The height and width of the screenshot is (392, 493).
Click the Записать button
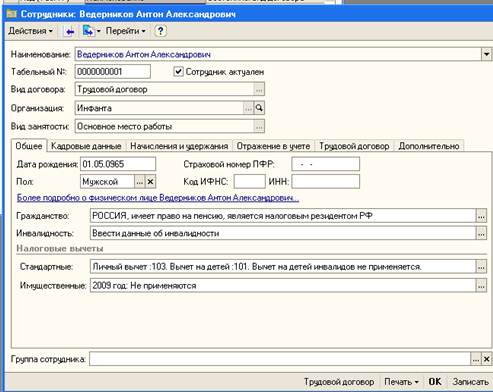pos(470,382)
